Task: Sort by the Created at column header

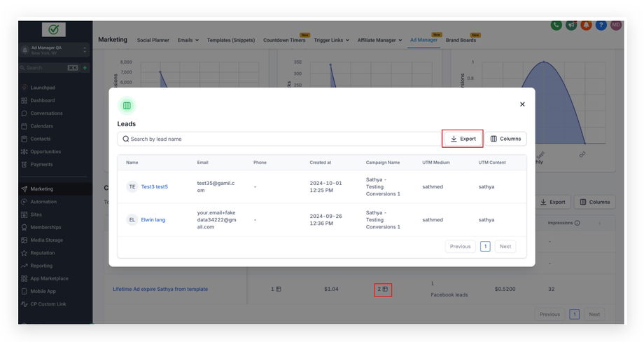Action: tap(321, 163)
